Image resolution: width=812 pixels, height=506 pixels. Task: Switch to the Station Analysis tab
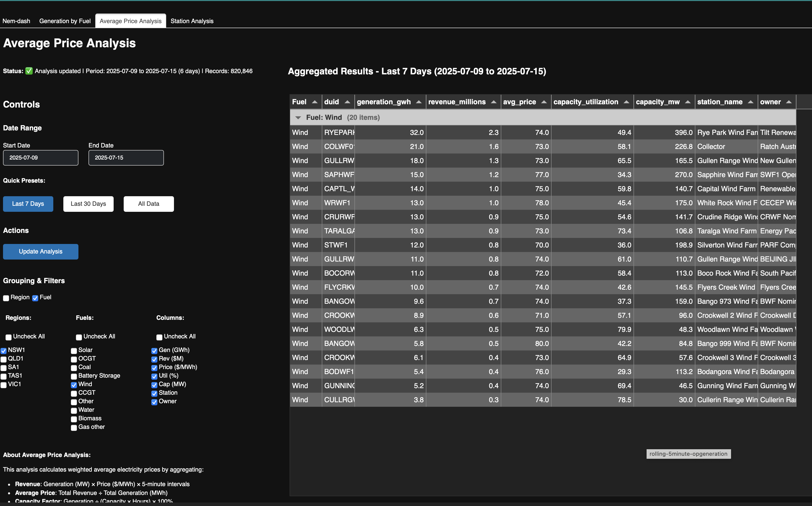click(192, 21)
